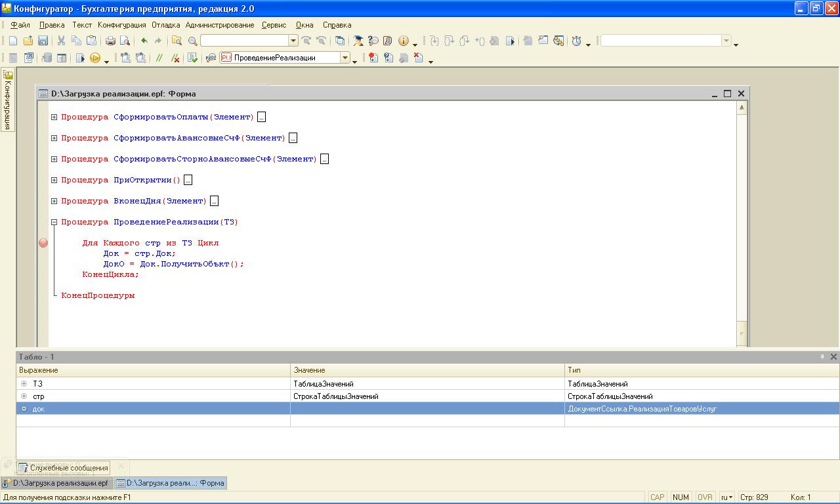Click the Print icon in toolbar
The width and height of the screenshot is (840, 504).
(110, 41)
